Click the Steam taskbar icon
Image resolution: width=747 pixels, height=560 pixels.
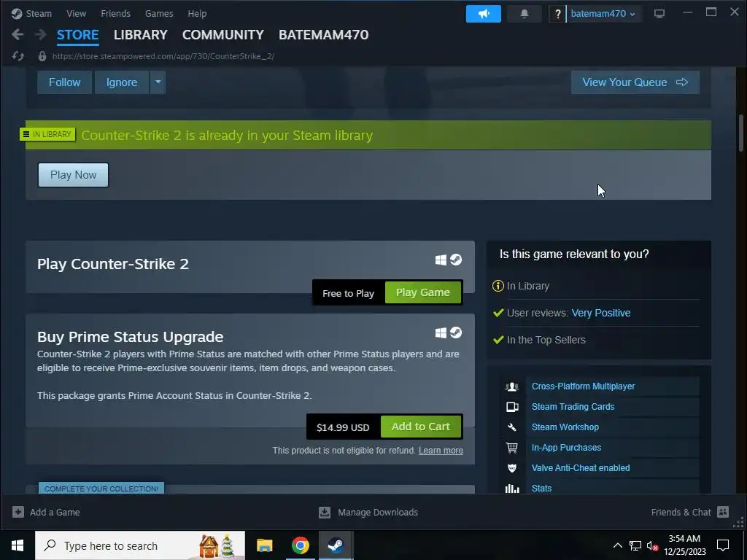pos(336,545)
